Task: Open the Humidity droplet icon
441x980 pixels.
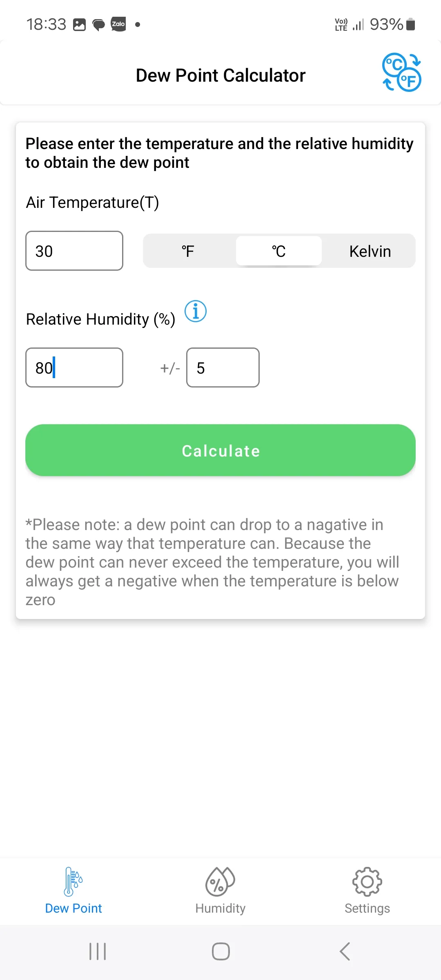Action: (x=220, y=881)
